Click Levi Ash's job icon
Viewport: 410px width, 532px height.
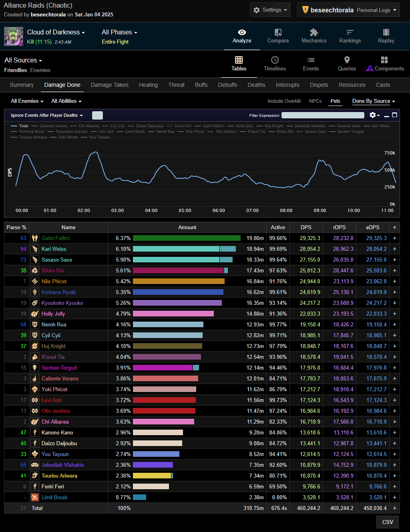click(x=35, y=400)
